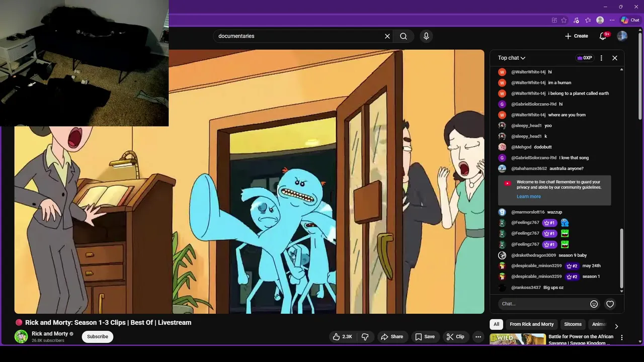Click @Mehgod 'dodobutt' message

[543, 147]
